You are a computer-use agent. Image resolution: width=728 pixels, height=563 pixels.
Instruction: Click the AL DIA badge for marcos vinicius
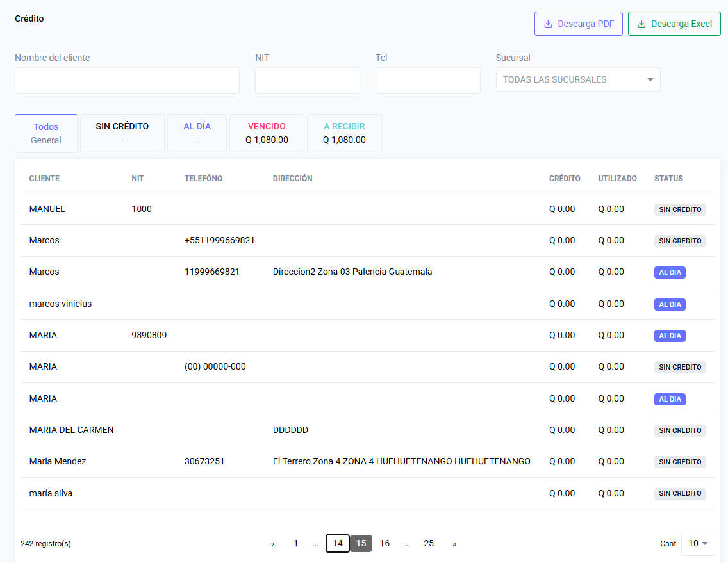coord(670,304)
